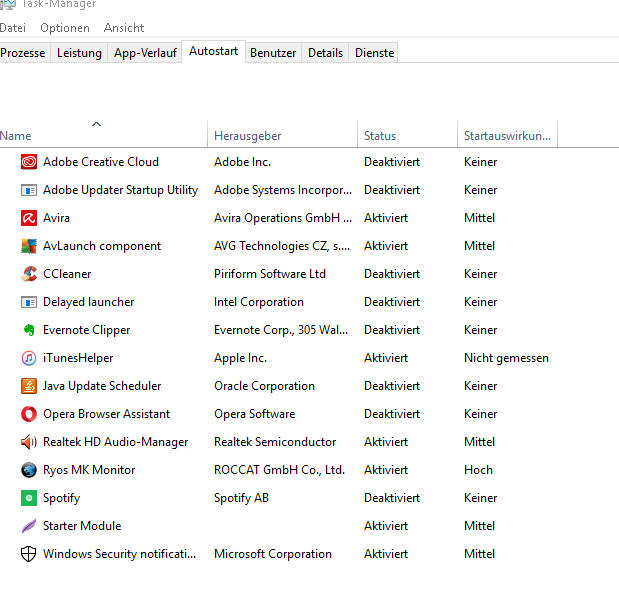
Task: Click the Task-Manager title bar icon
Action: 8,4
